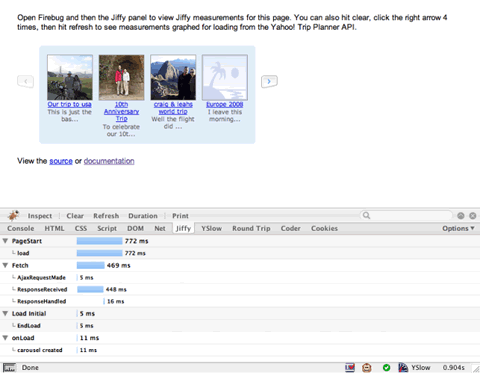Screen dimensions: 480x391
Task: Close the Firebug panel
Action: (x=473, y=216)
